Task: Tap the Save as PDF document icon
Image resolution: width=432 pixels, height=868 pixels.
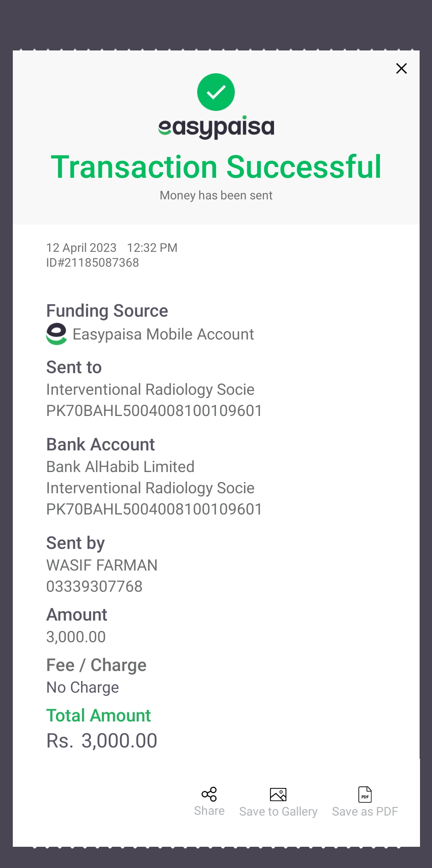Action: point(365,794)
